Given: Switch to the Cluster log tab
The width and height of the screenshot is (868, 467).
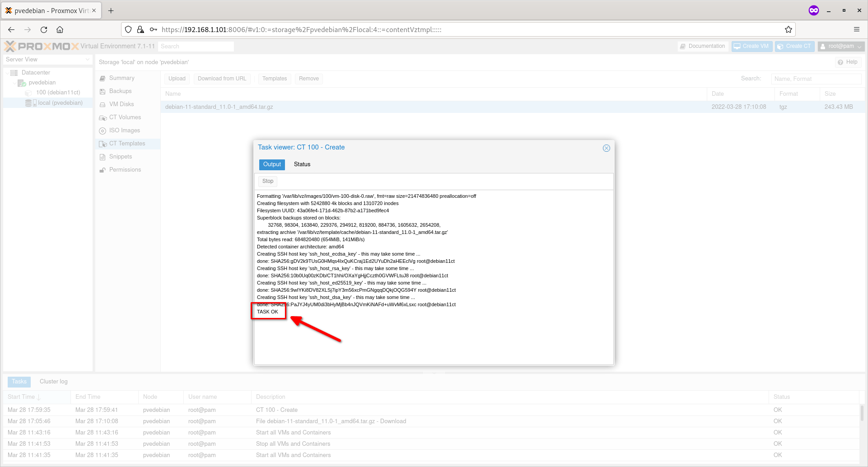Looking at the screenshot, I should click(x=53, y=382).
